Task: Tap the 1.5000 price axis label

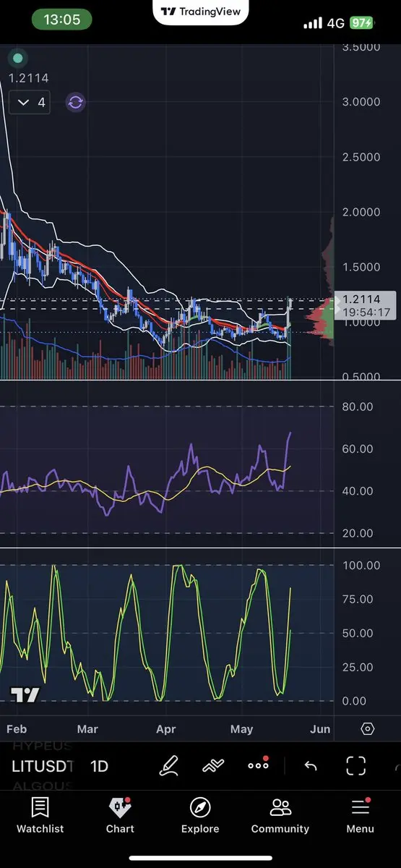Action: point(361,267)
